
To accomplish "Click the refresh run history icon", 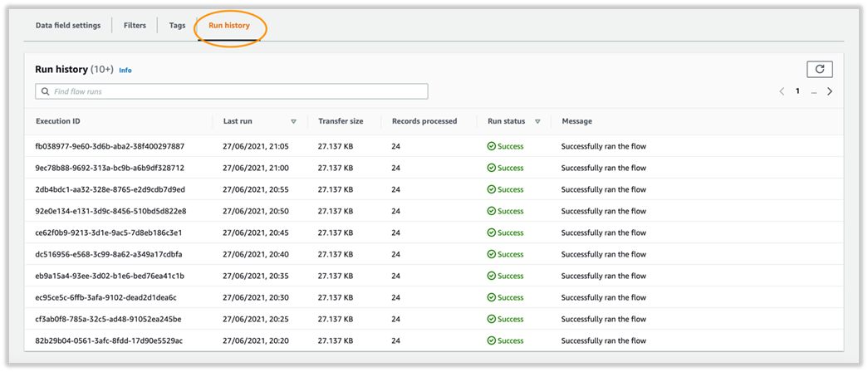I will pos(820,69).
